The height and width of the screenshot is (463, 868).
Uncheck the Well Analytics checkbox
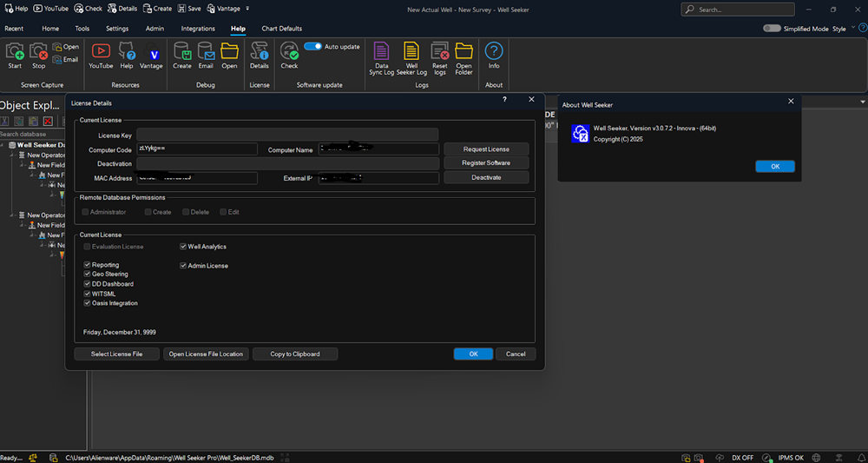click(x=183, y=247)
